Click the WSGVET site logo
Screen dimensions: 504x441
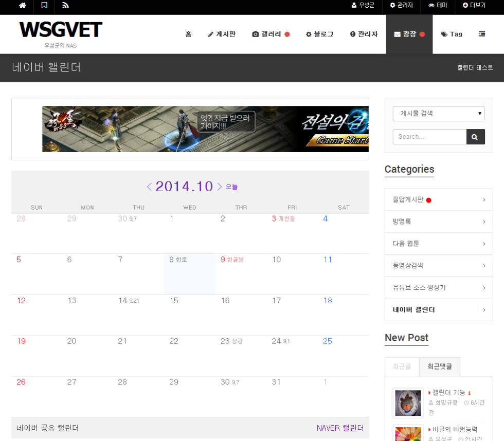(61, 30)
